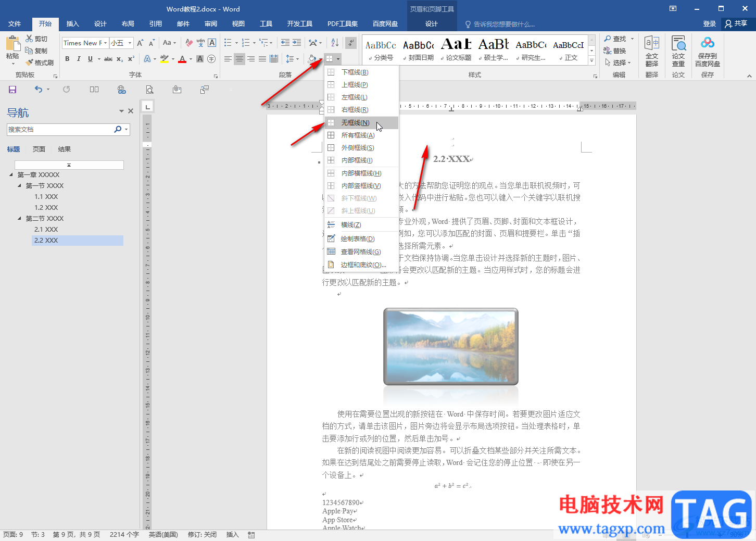Screen dimensions: 756x541
Task: Open the Change Case (Aa) dropdown
Action: (x=170, y=43)
